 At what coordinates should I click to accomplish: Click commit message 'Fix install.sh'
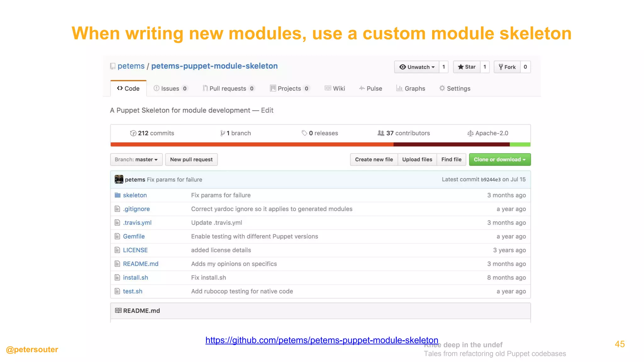[208, 277]
